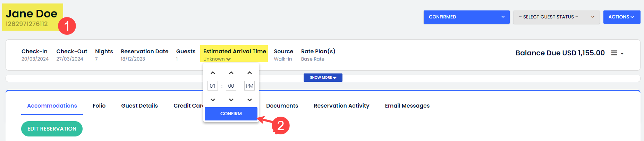
Task: Open the ACTIONS dropdown menu
Action: 621,17
